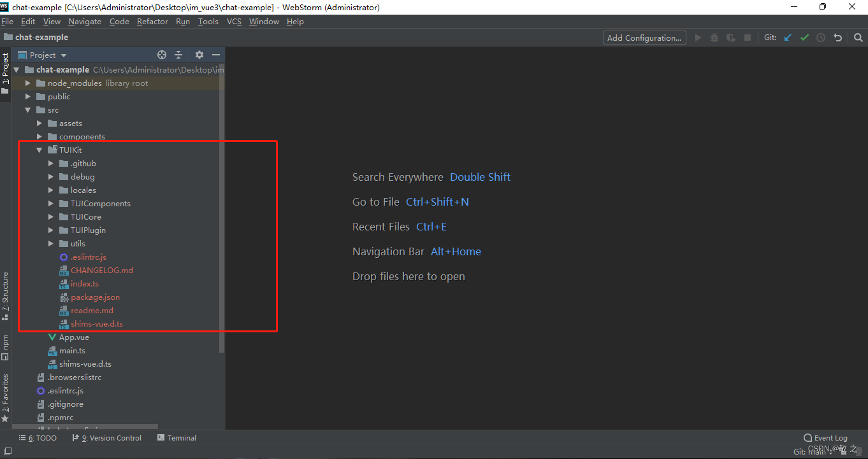Collapse the TUIKit folder
Viewport: 868px width, 459px height.
pos(39,150)
